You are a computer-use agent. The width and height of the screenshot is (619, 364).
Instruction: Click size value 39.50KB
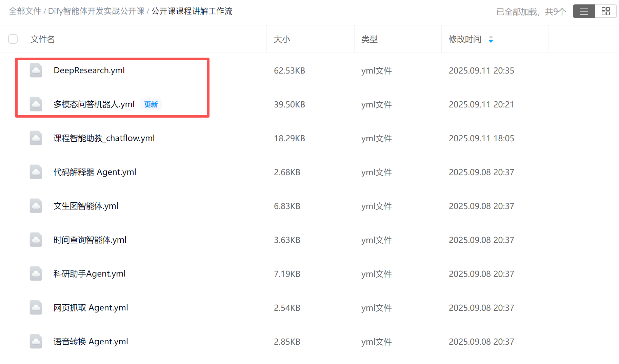(289, 104)
